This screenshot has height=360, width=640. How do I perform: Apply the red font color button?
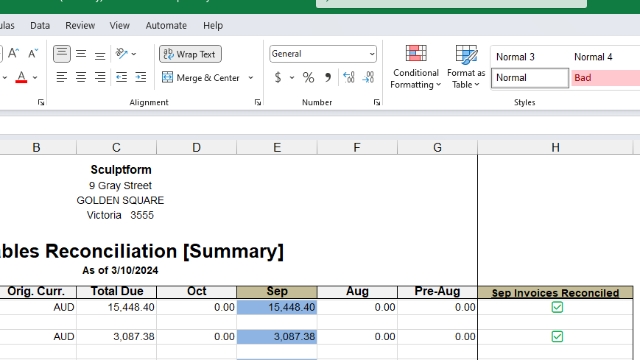(x=21, y=77)
